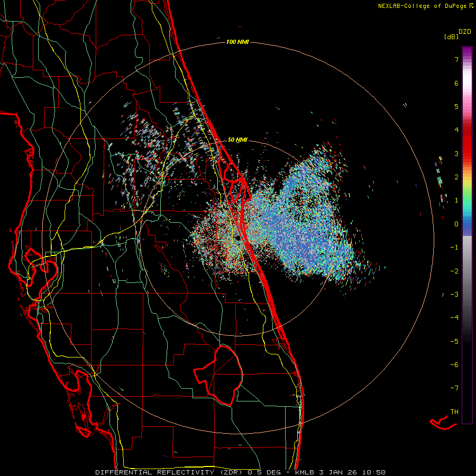
Task: Click the NEXLAB-College of DuPage label
Action: point(425,6)
